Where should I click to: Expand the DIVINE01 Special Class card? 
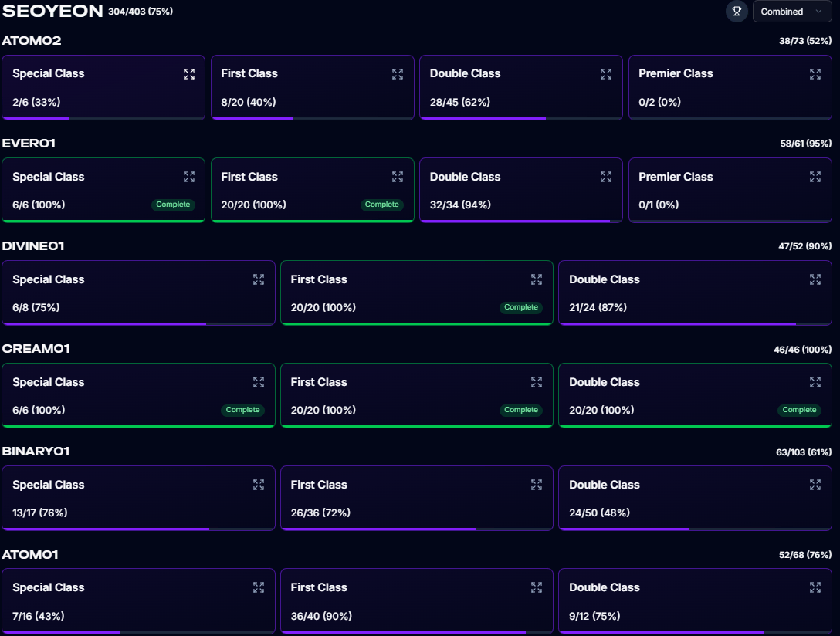pyautogui.click(x=259, y=279)
